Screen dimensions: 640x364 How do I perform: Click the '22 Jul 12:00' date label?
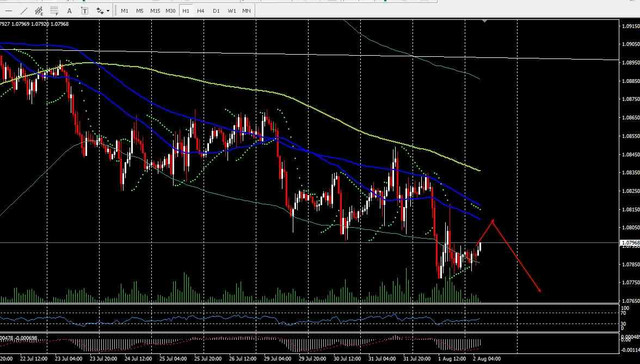[x=33, y=359]
